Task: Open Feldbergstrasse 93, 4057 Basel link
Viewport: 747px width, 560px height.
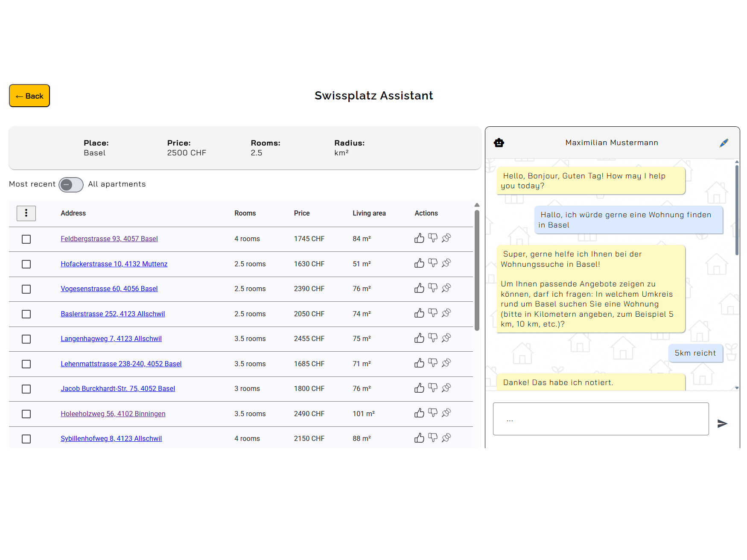Action: pyautogui.click(x=109, y=239)
